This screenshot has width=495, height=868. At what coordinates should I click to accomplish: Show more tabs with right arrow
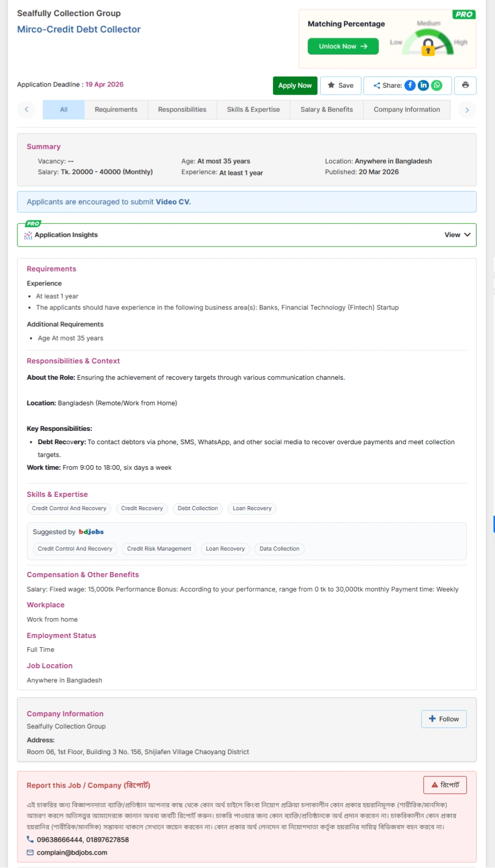[467, 110]
